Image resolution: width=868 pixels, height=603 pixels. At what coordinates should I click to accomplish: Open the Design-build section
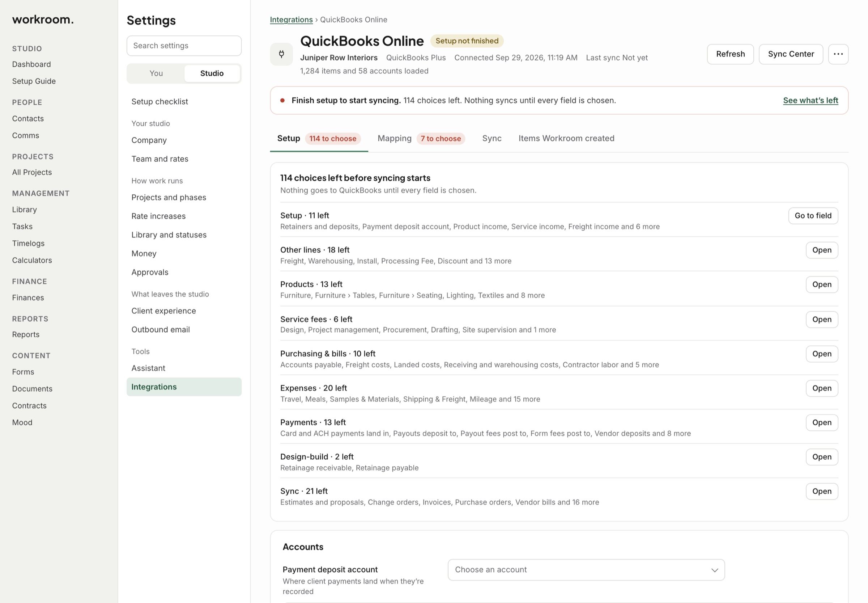pos(822,457)
